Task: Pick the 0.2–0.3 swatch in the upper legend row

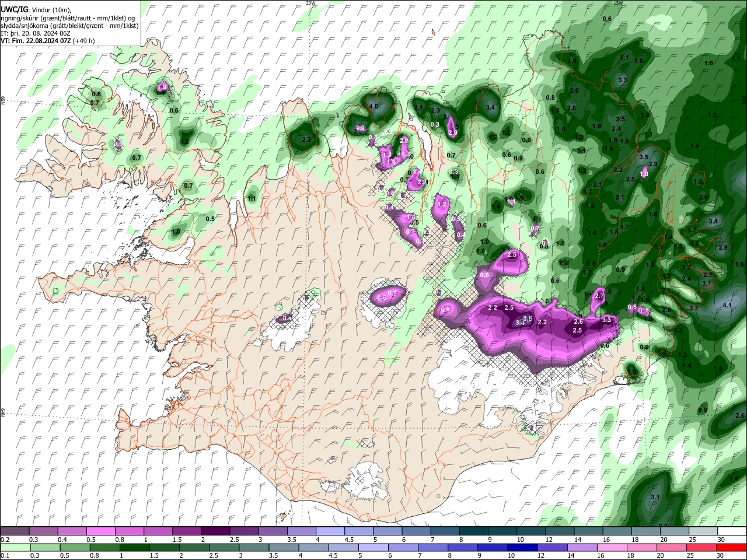Action: pyautogui.click(x=15, y=531)
